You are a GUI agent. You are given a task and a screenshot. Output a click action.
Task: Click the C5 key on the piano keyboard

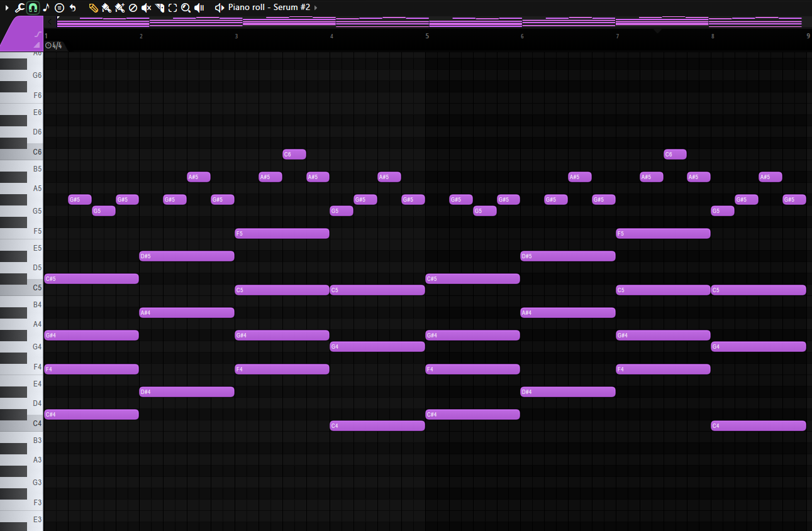[x=21, y=287]
